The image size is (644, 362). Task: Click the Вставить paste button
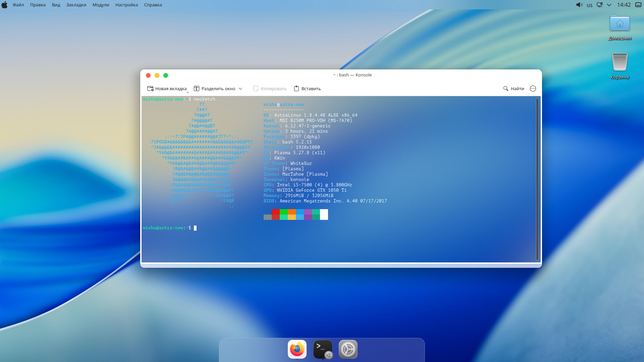pos(307,88)
